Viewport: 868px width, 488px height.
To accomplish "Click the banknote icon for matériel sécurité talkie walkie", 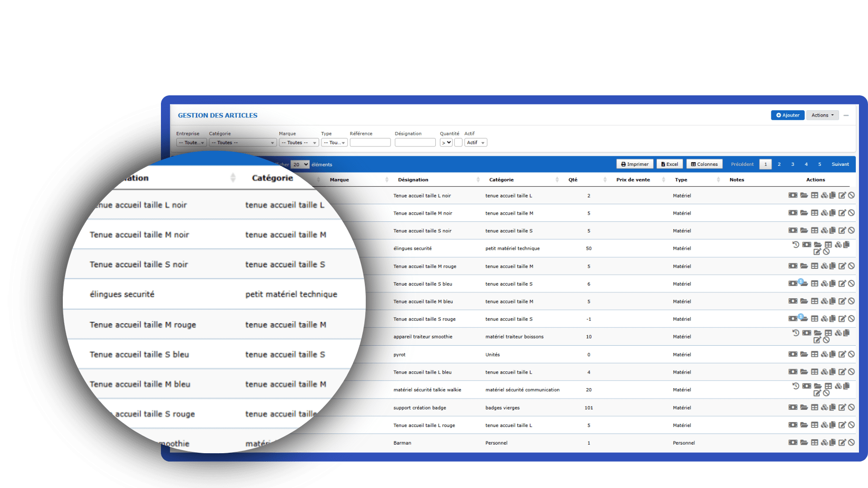I will pyautogui.click(x=807, y=386).
